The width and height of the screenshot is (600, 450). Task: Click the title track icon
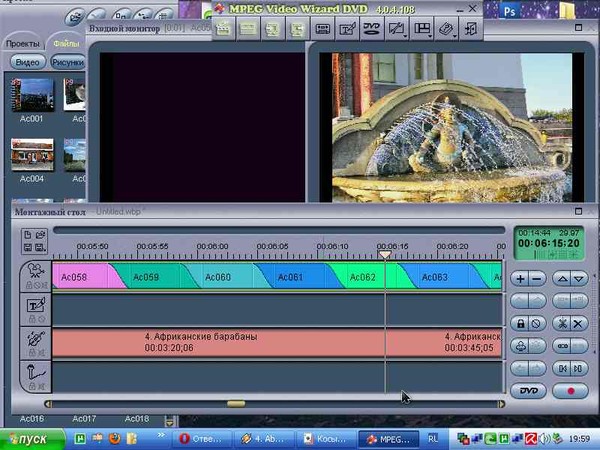(36, 305)
